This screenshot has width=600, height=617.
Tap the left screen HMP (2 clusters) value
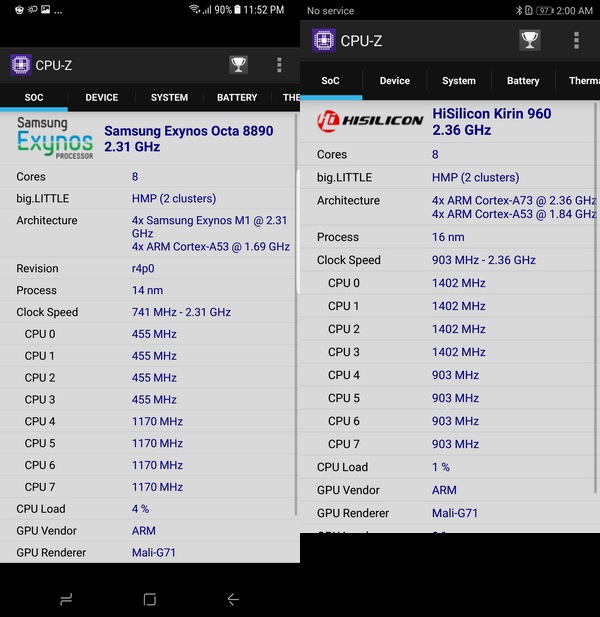point(174,198)
